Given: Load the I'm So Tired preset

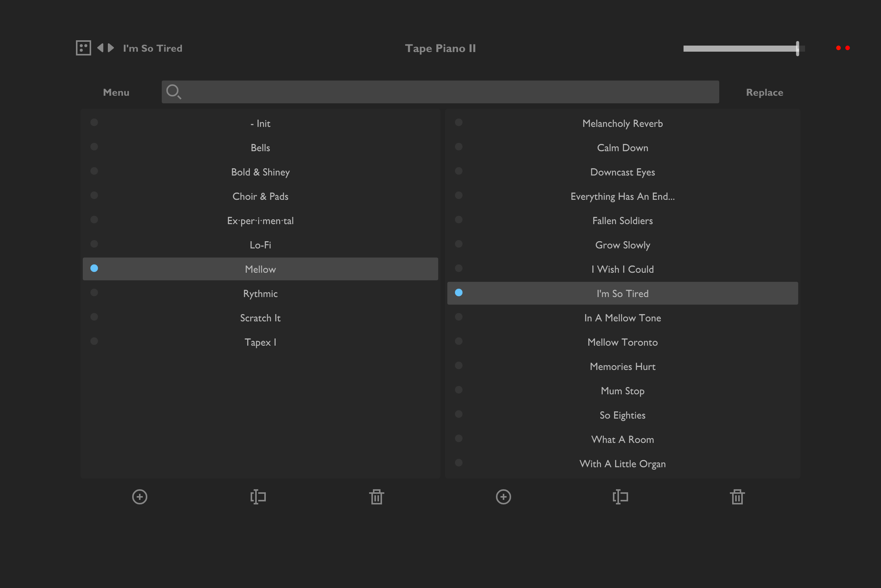Looking at the screenshot, I should [x=623, y=293].
